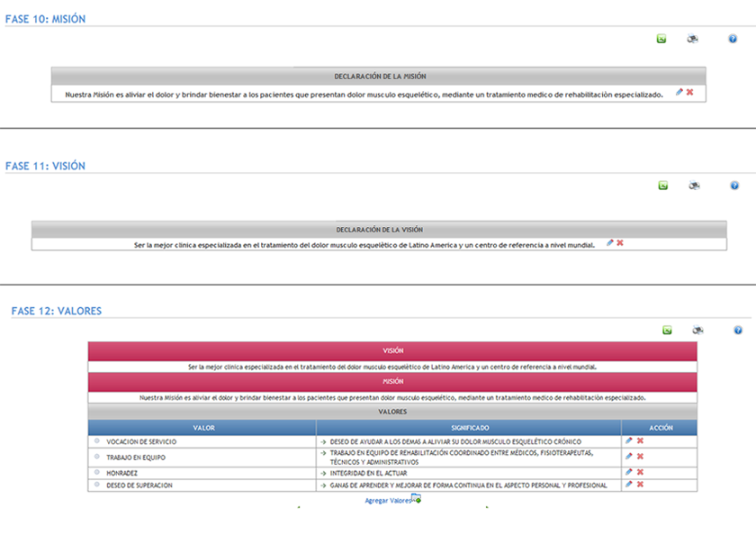
Task: Edit the vision statement with pencil icon
Action: 609,242
